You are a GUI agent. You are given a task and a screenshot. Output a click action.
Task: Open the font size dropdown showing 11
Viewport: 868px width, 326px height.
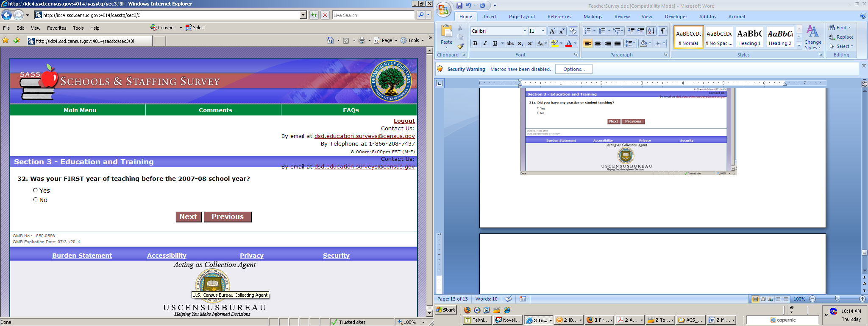tap(543, 31)
